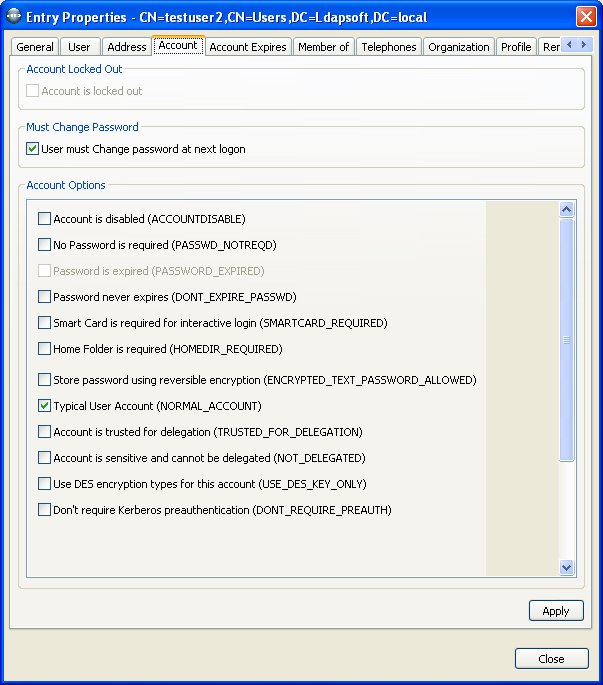Click scrollbar down arrow in Account Options
The height and width of the screenshot is (685, 603).
click(567, 567)
